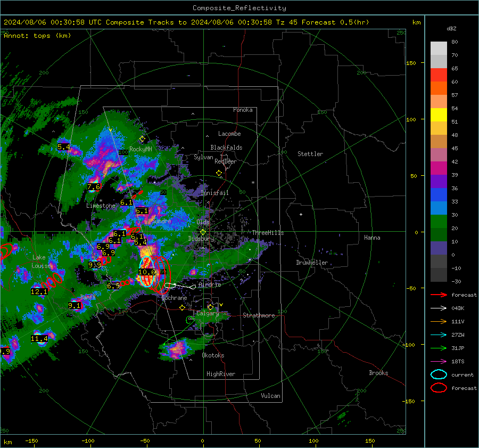Click the RedDeer city label

coord(226,161)
